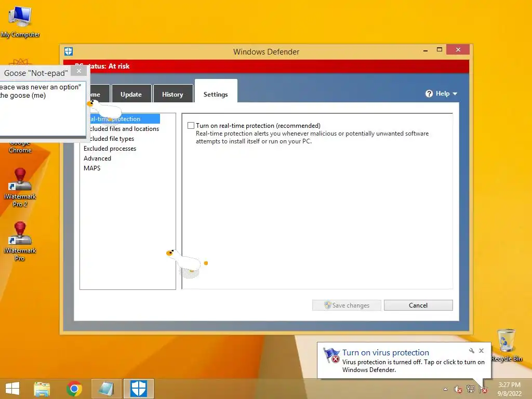Select the iWatermark Pro 2 desktop shortcut
The width and height of the screenshot is (532, 399).
tap(20, 188)
